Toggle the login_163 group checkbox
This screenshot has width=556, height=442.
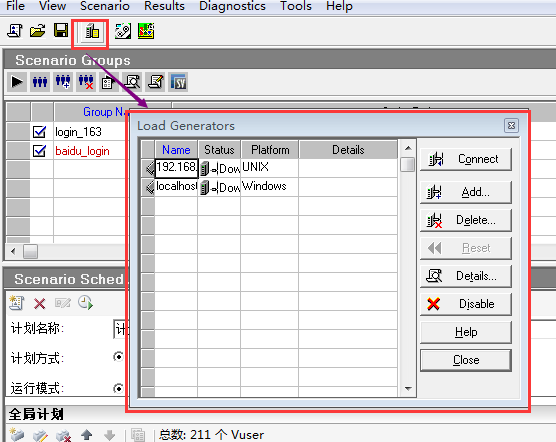39,132
